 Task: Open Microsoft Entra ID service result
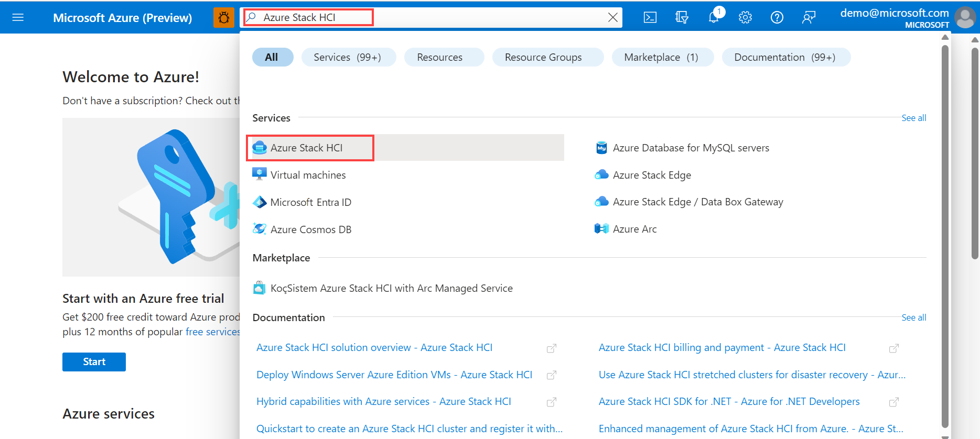pos(311,202)
